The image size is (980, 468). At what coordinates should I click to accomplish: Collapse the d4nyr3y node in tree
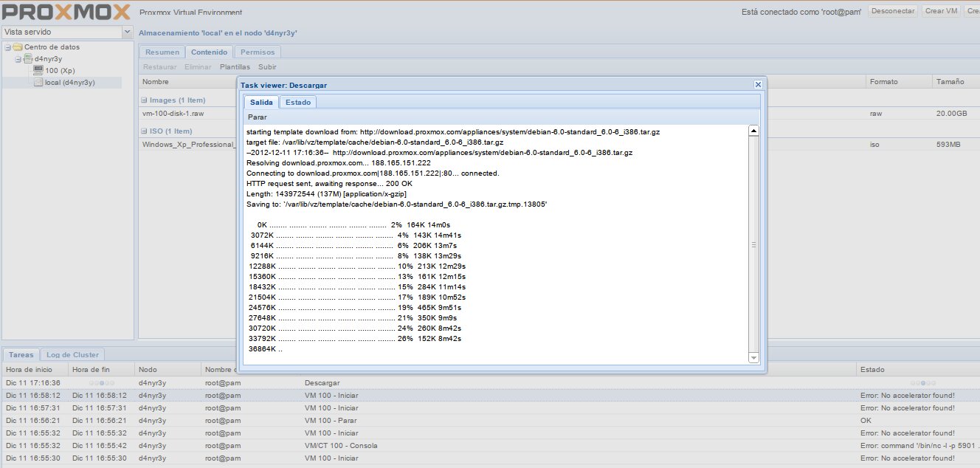(18, 59)
